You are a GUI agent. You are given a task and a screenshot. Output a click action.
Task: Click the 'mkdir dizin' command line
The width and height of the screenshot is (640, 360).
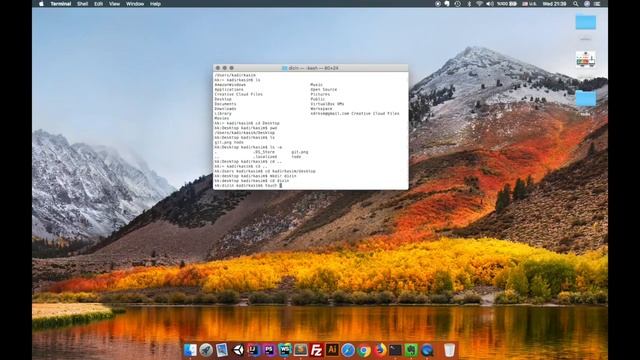pyautogui.click(x=255, y=176)
